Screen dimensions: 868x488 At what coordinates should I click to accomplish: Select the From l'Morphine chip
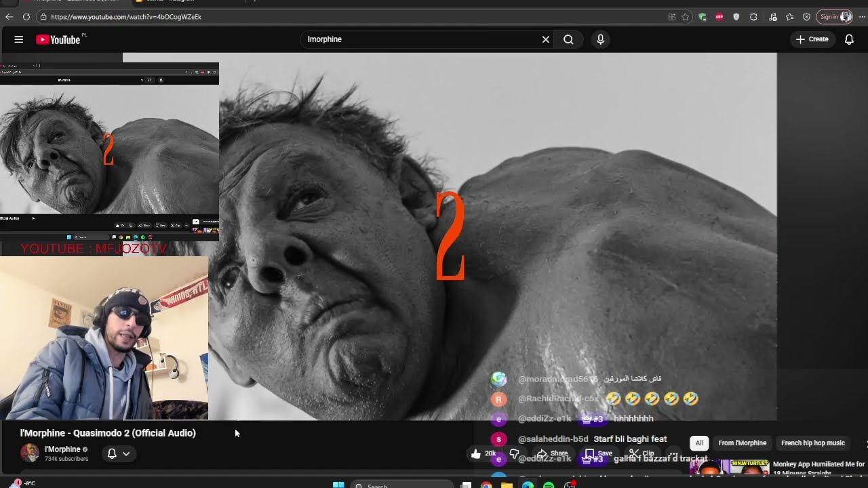click(742, 443)
